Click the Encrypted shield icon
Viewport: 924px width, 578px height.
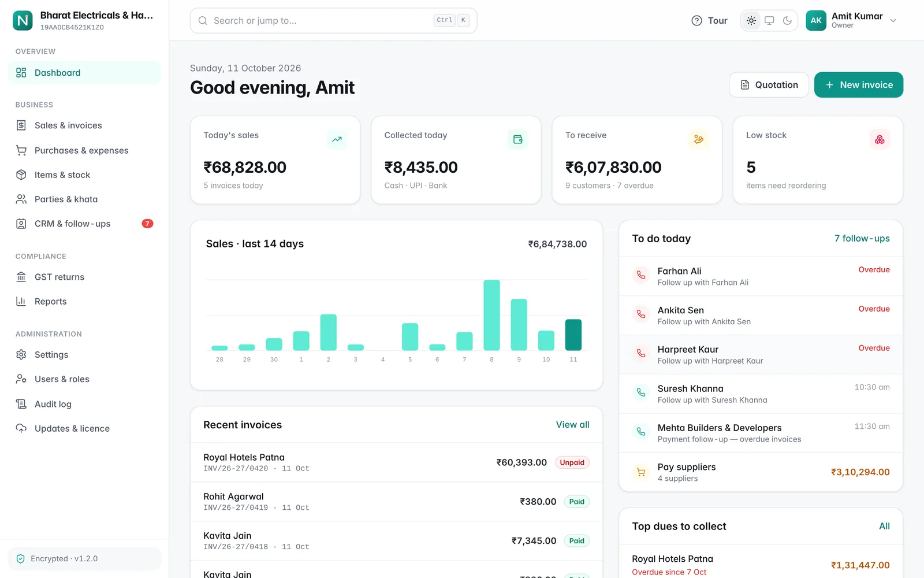(x=21, y=559)
